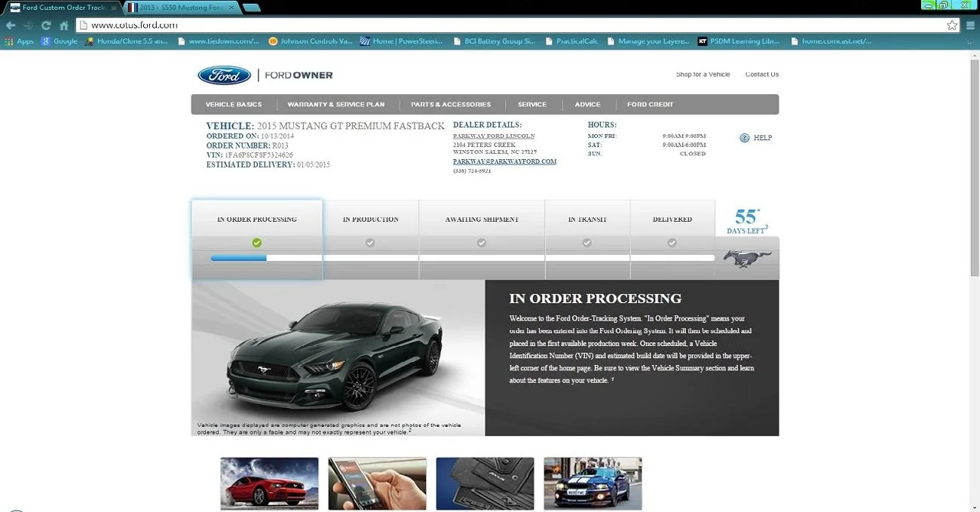Open the PSDM Learning Library bookmark
980x512 pixels.
tap(740, 41)
